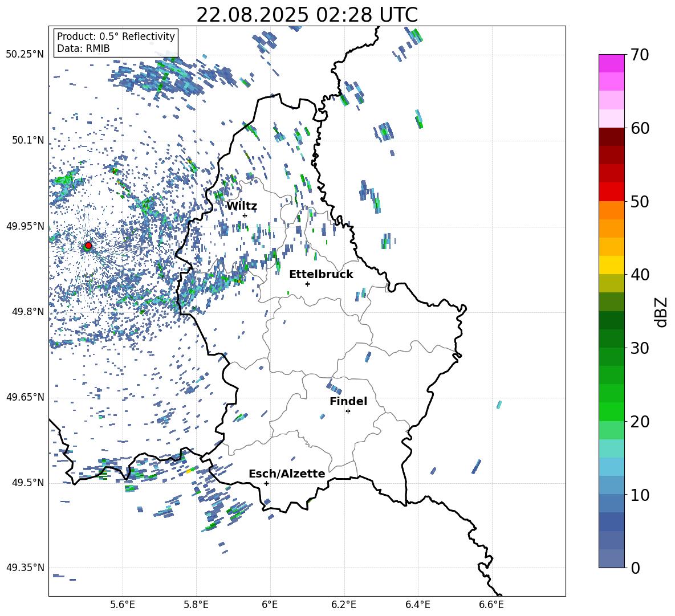Click the 5.8°E longitude label
The width and height of the screenshot is (675, 616).
coord(196,605)
